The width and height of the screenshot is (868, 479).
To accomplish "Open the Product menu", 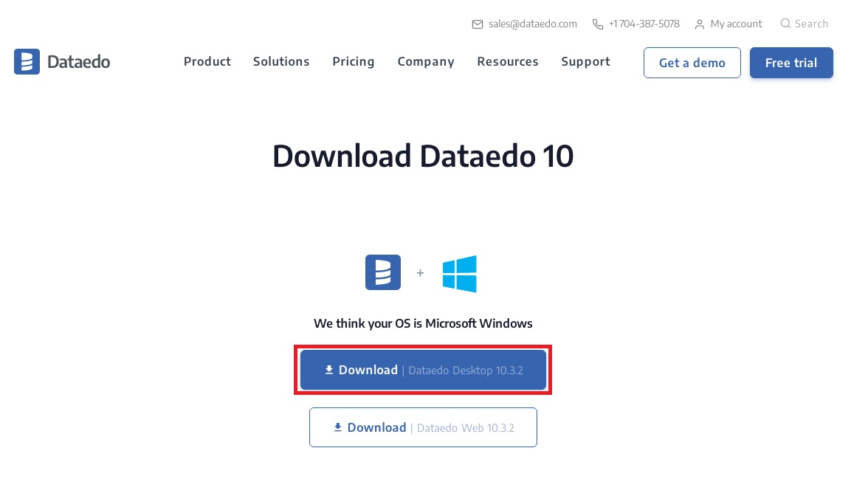I will (207, 62).
